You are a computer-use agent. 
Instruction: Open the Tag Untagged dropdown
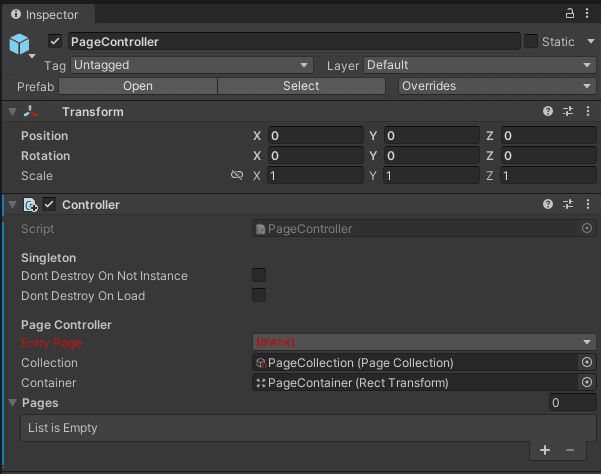(x=192, y=65)
